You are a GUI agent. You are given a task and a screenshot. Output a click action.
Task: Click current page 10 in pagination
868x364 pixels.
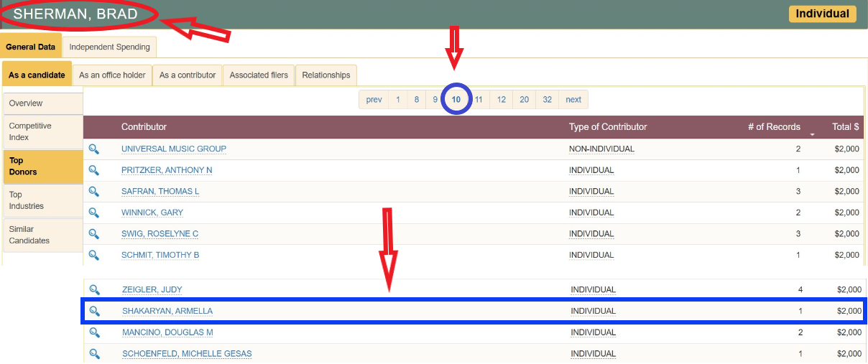(456, 100)
